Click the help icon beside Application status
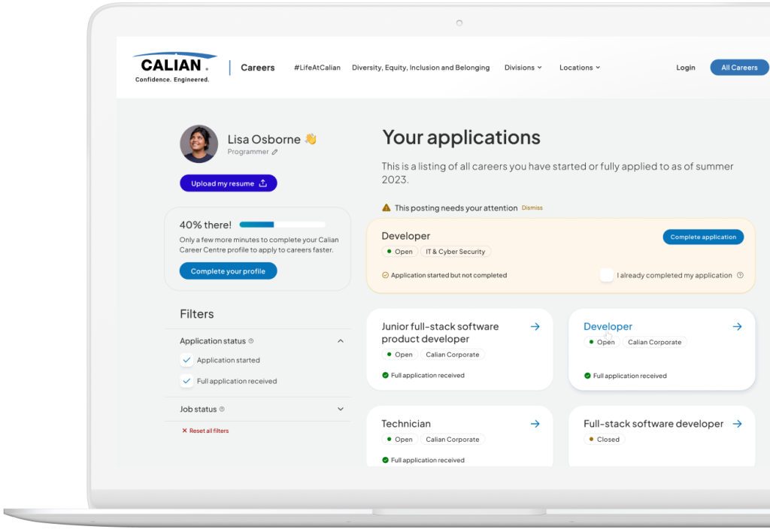 coord(251,340)
